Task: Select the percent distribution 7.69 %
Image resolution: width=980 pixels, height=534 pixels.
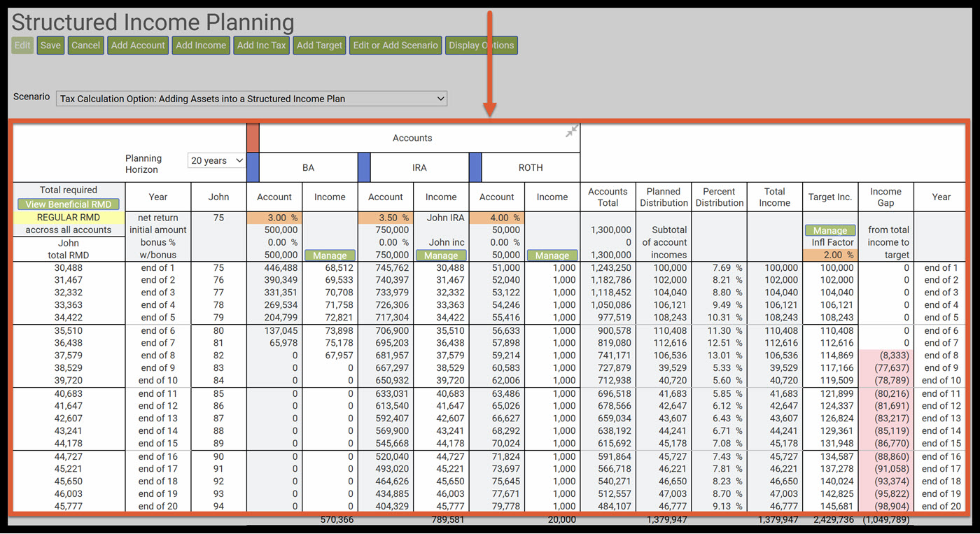Action: pyautogui.click(x=726, y=268)
